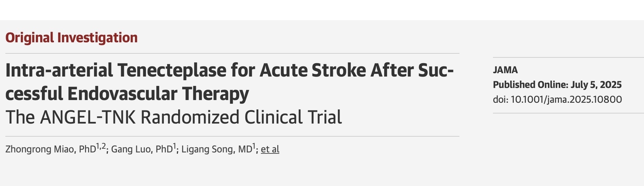Click the doi 10.1001/jama.2025.10800 identifier

pyautogui.click(x=557, y=99)
